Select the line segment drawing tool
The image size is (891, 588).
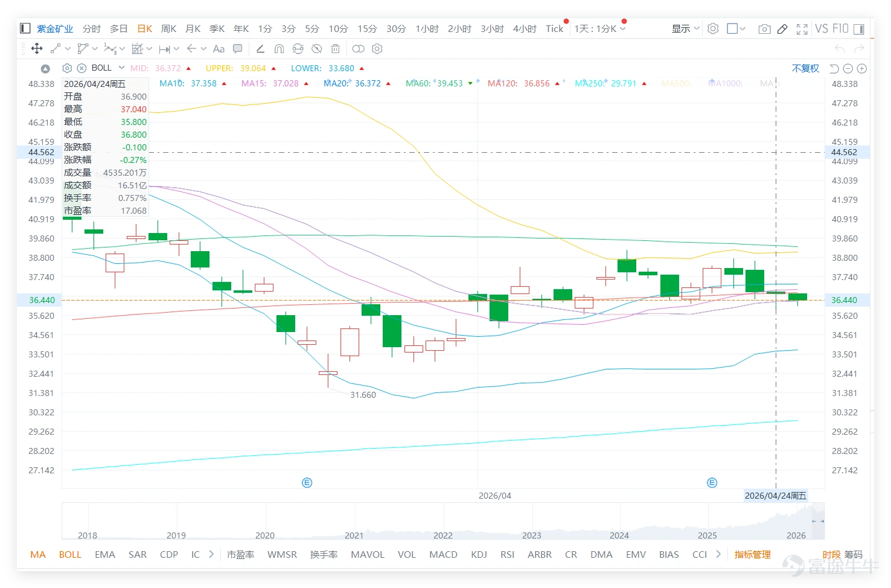(x=56, y=49)
